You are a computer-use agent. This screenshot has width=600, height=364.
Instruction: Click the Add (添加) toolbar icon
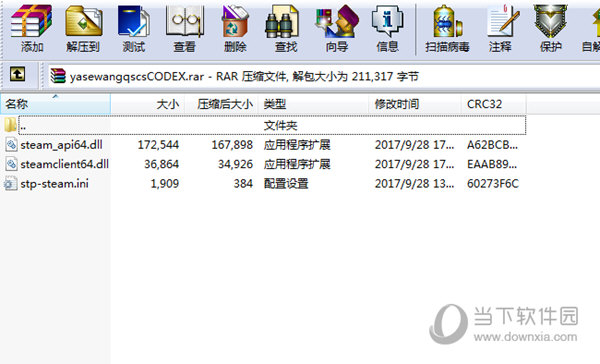coord(32,28)
